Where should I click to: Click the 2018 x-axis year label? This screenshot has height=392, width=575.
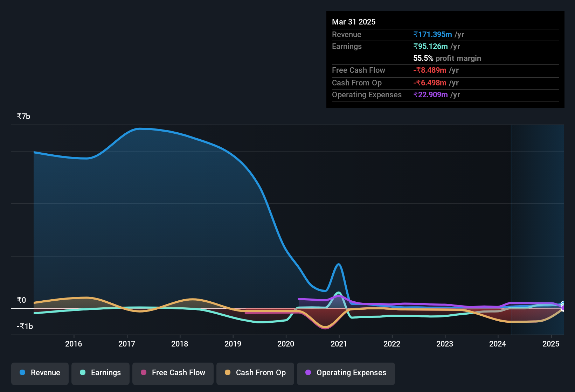click(x=180, y=344)
